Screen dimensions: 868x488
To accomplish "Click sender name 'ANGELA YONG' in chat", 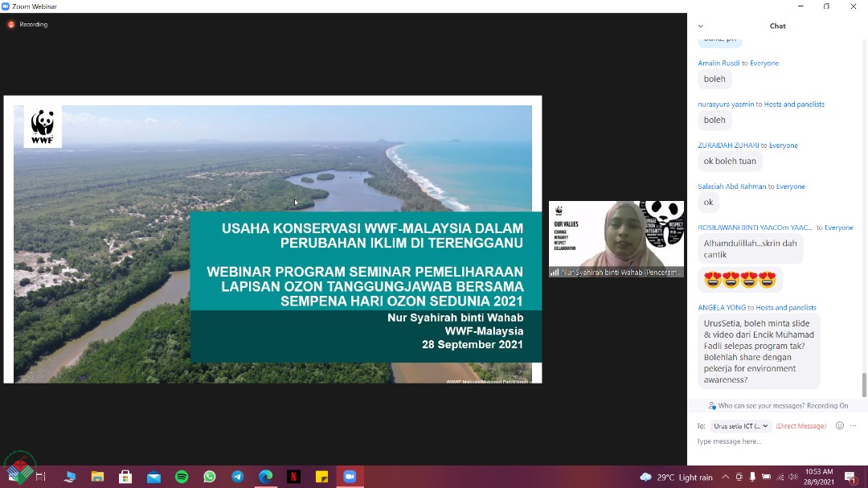I will 722,307.
